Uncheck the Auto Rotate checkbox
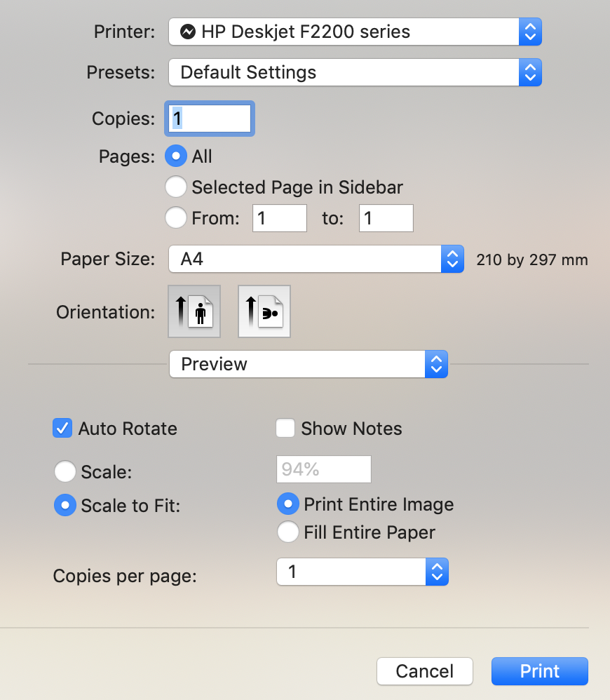 pos(63,429)
